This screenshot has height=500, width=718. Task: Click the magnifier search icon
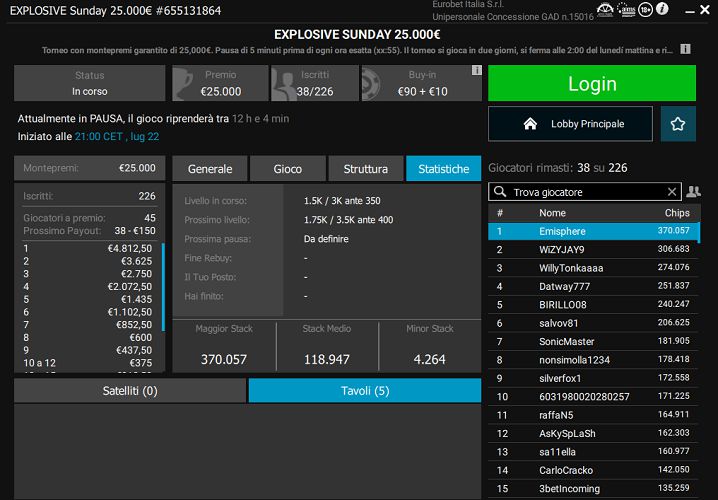point(500,191)
